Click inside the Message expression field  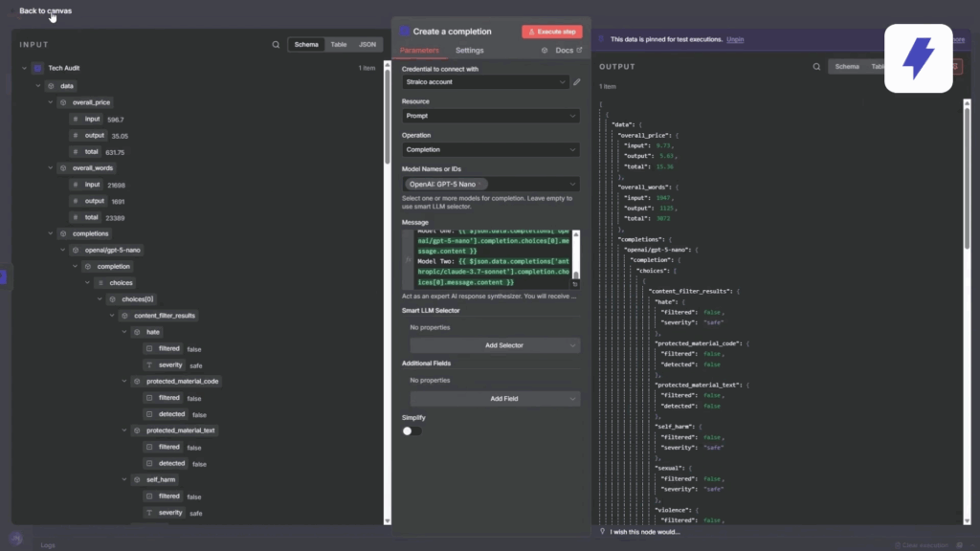tap(493, 258)
